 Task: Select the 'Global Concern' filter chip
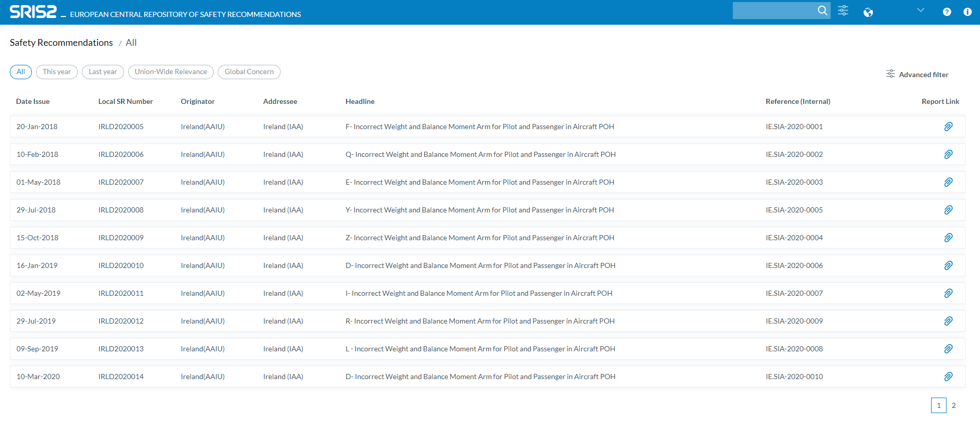click(249, 72)
